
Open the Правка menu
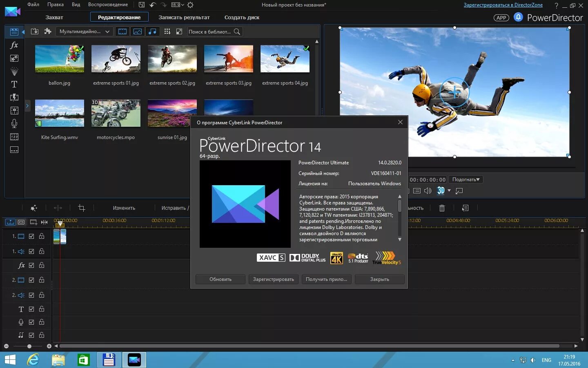tap(56, 4)
